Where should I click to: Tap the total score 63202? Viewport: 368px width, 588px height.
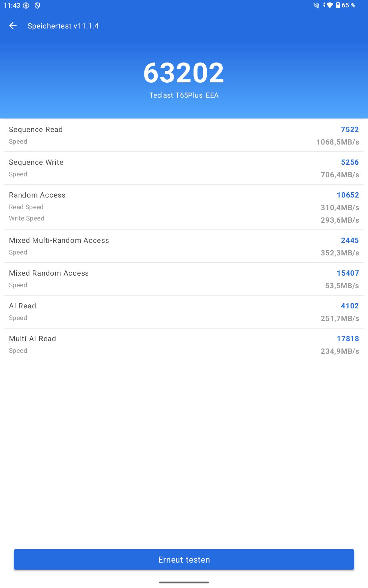pos(184,73)
